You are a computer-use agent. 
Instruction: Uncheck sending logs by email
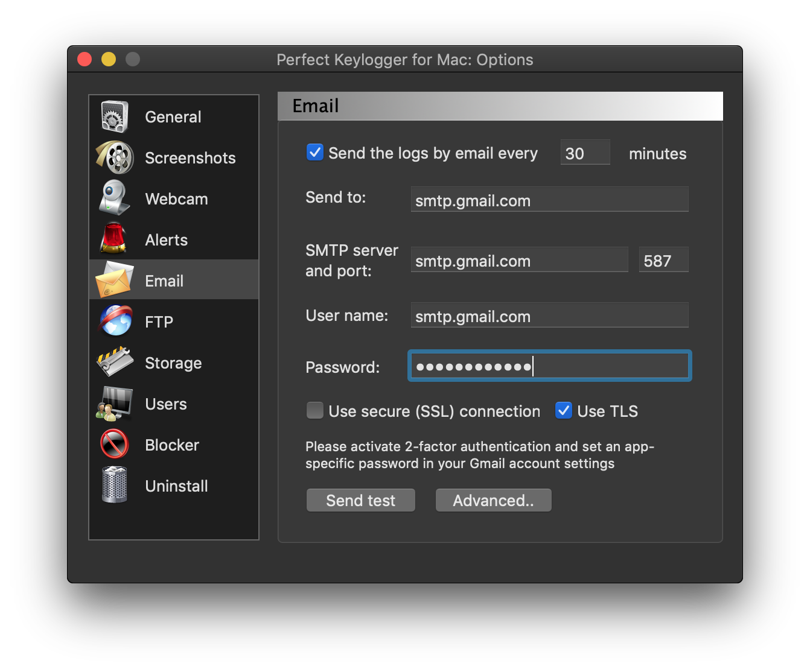point(314,153)
